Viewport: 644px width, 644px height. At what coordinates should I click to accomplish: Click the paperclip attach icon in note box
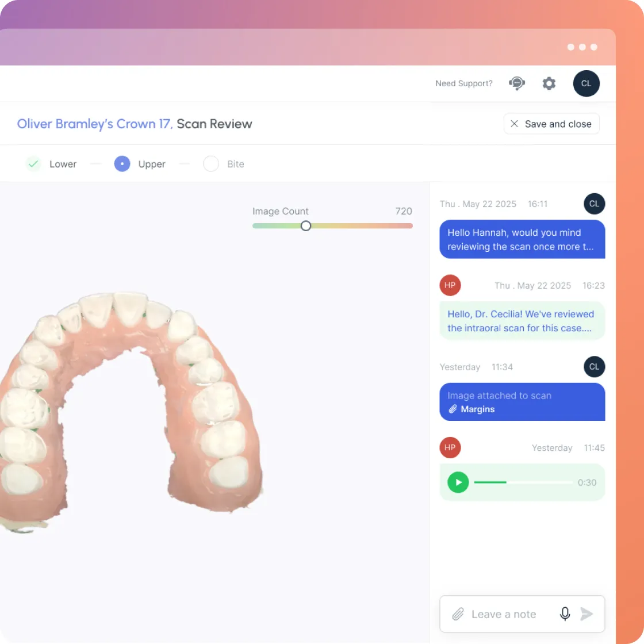tap(458, 614)
